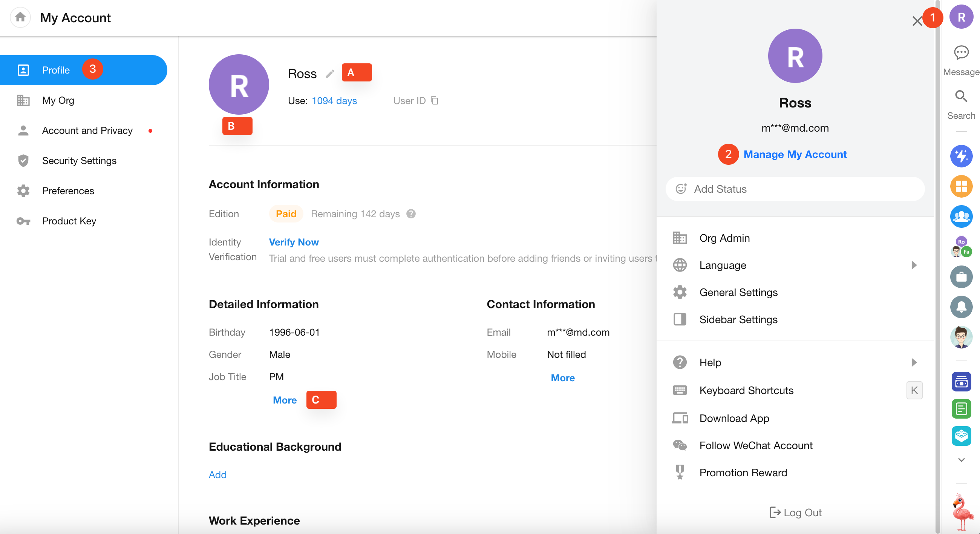Expand more sidebar apps with the chevron
980x534 pixels.
point(961,460)
